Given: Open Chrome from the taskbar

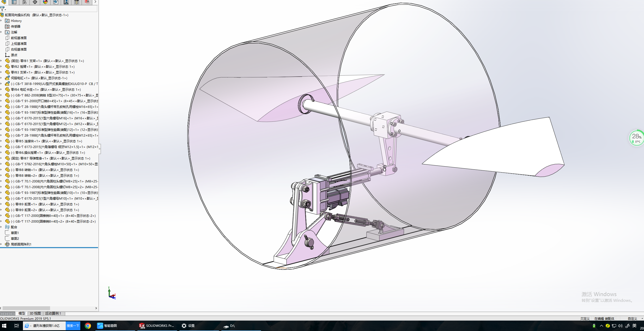Looking at the screenshot, I should (88, 326).
